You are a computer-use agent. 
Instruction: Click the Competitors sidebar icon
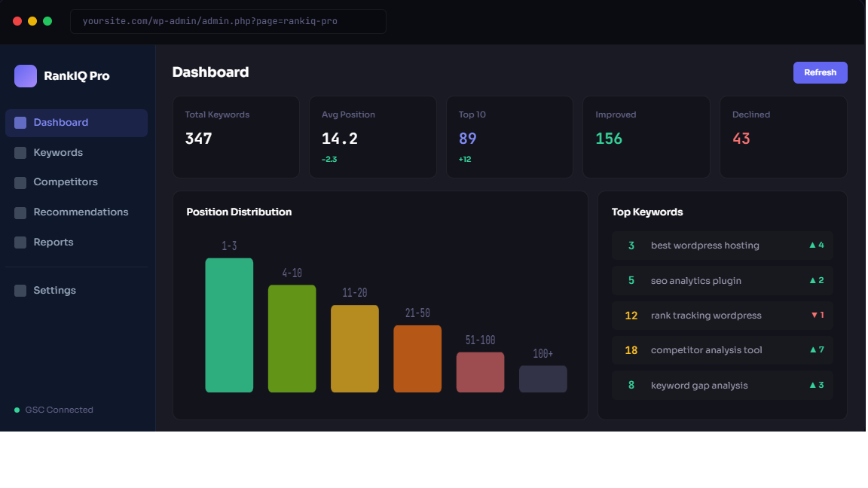[x=20, y=181]
